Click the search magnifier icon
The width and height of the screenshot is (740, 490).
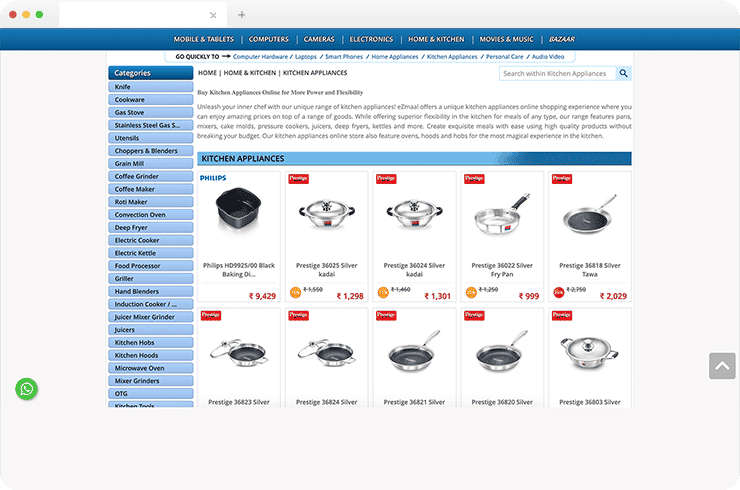(x=623, y=73)
